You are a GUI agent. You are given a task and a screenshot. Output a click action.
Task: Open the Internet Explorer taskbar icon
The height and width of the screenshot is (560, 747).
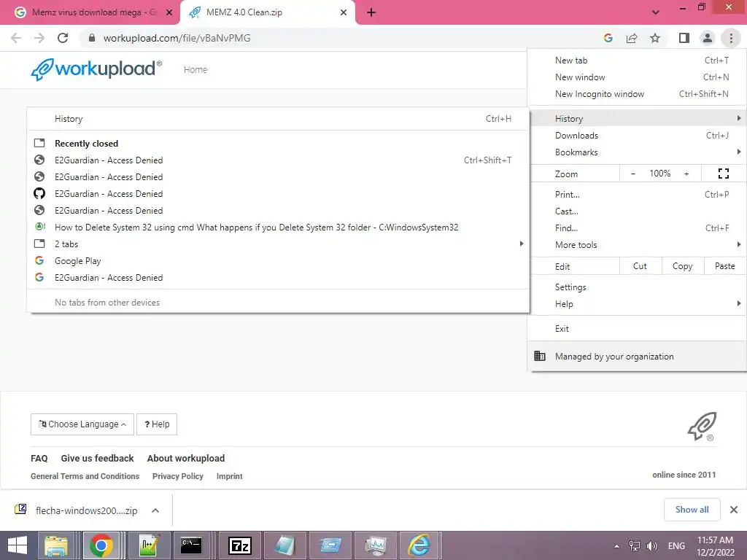pyautogui.click(x=419, y=545)
